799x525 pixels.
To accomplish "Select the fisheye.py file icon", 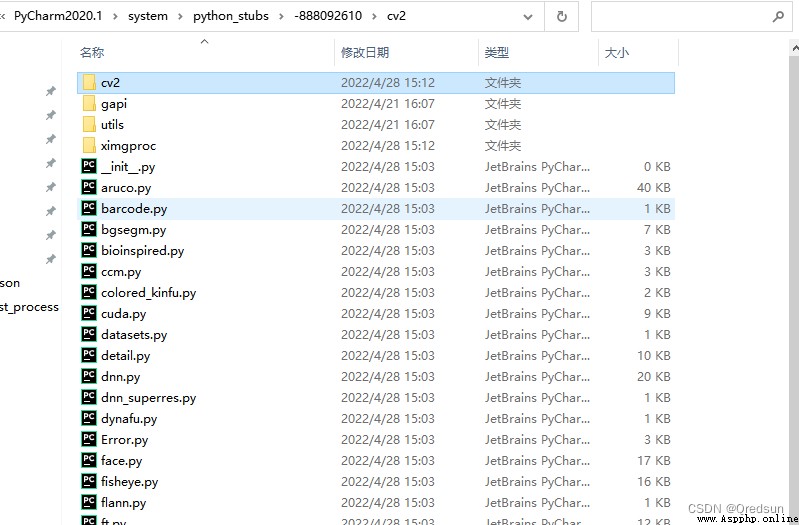I will click(89, 481).
